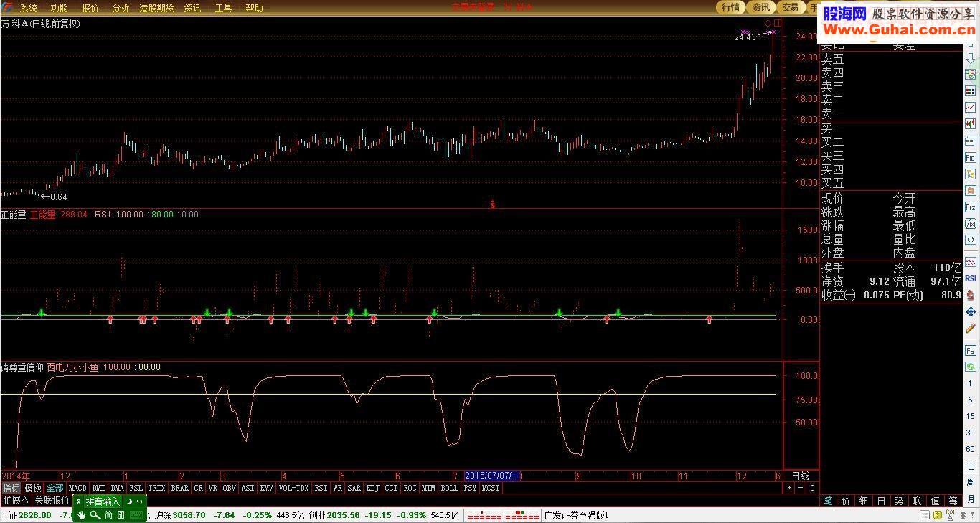Image resolution: width=980 pixels, height=523 pixels.
Task: Open the 工具 menu
Action: point(223,8)
